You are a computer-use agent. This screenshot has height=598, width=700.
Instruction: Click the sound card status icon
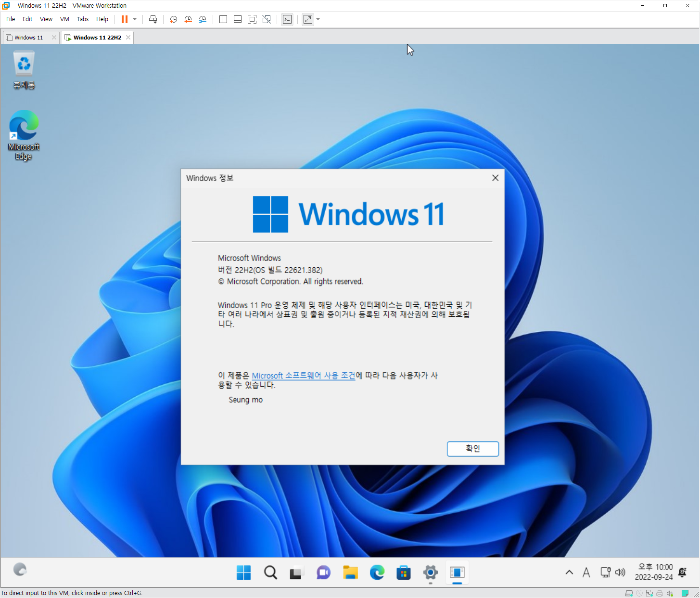coord(670,593)
